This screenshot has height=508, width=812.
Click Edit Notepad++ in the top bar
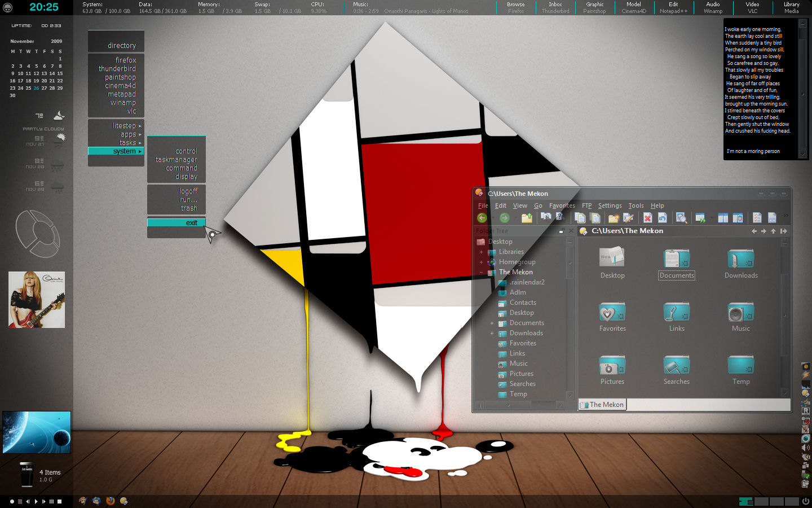pyautogui.click(x=673, y=7)
